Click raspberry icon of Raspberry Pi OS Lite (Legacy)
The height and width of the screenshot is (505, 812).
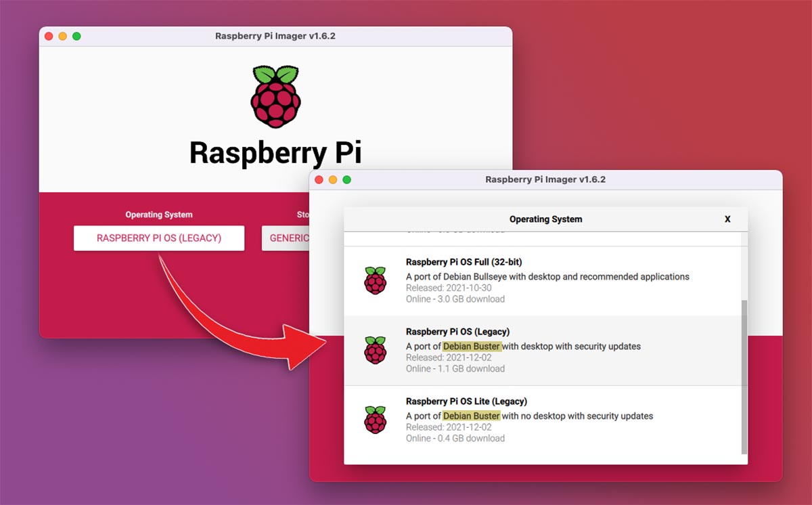[376, 420]
